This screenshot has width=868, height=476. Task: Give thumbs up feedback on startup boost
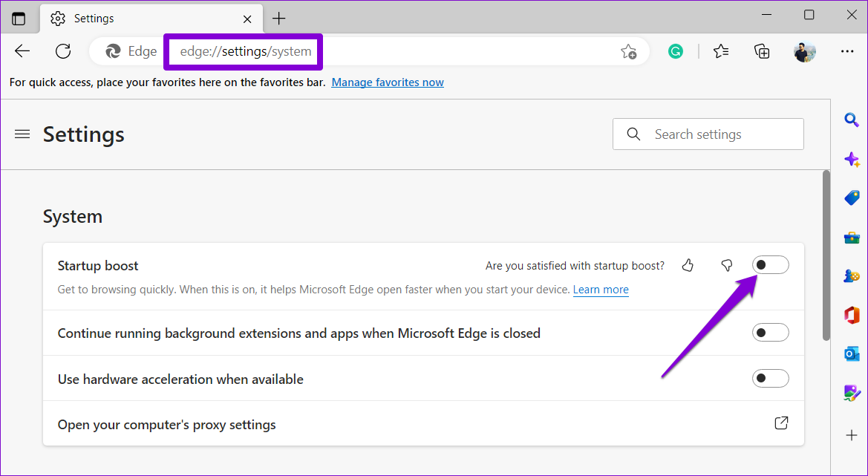pos(688,264)
